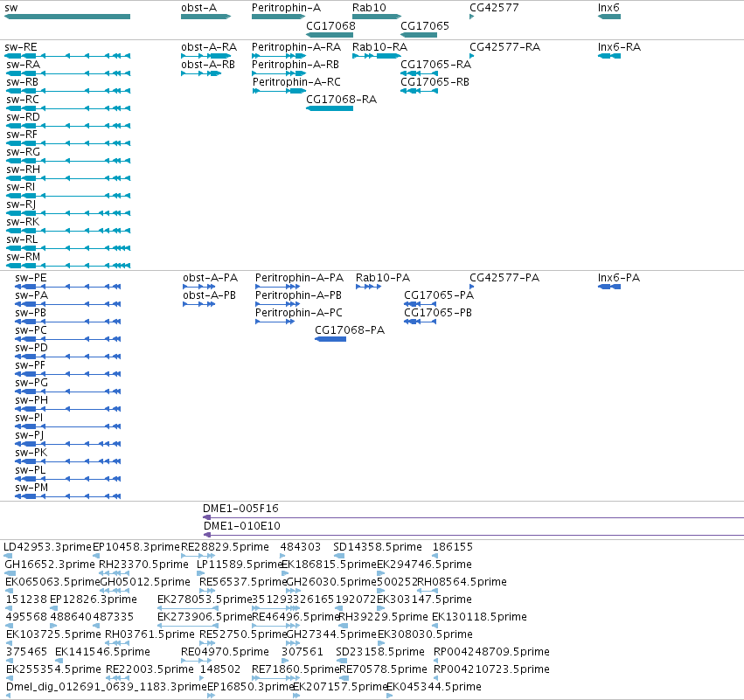
Task: Click transcript sw-RA label
Action: [24, 65]
